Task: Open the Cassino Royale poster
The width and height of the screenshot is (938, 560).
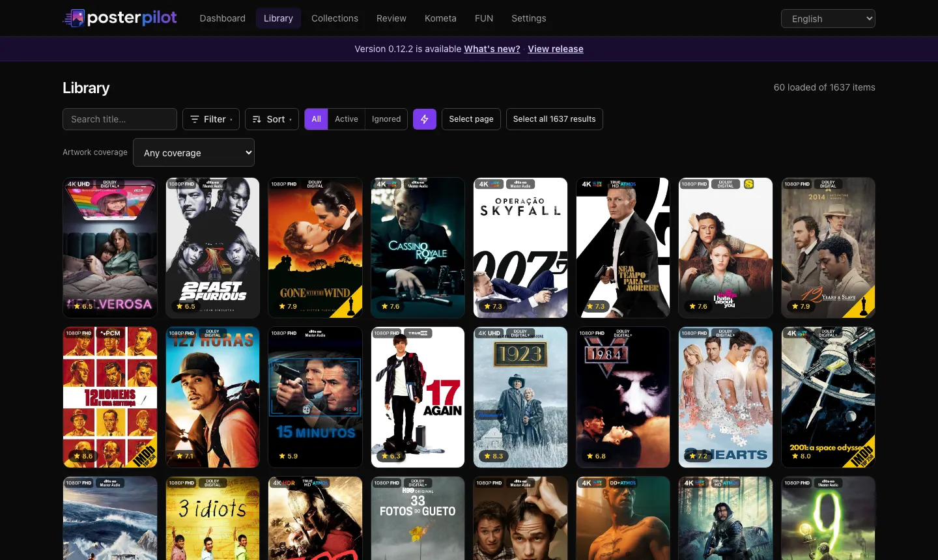Action: [418, 247]
